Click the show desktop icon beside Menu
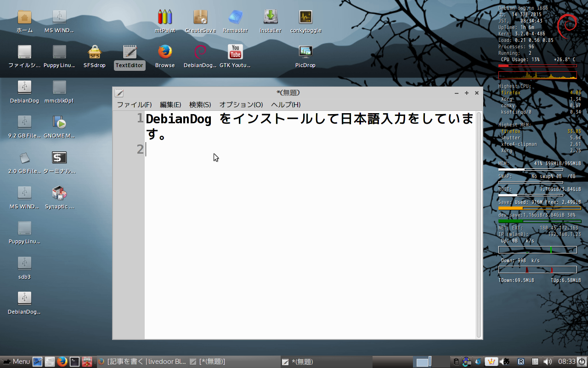This screenshot has width=588, height=368. click(38, 362)
